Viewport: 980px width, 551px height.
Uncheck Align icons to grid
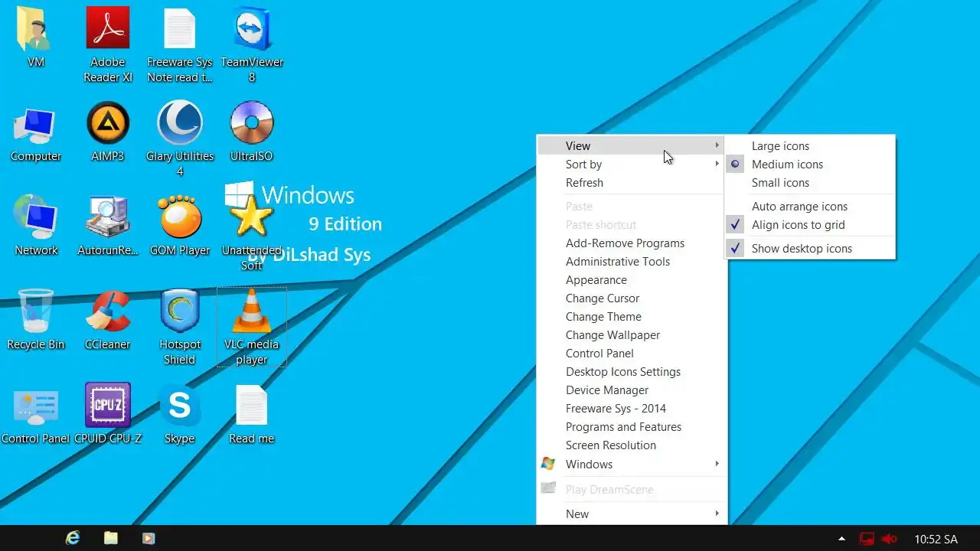[x=810, y=225]
